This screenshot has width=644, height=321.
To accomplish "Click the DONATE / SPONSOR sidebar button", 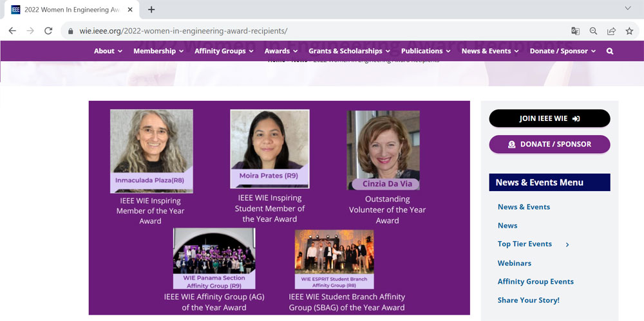I will tap(549, 144).
